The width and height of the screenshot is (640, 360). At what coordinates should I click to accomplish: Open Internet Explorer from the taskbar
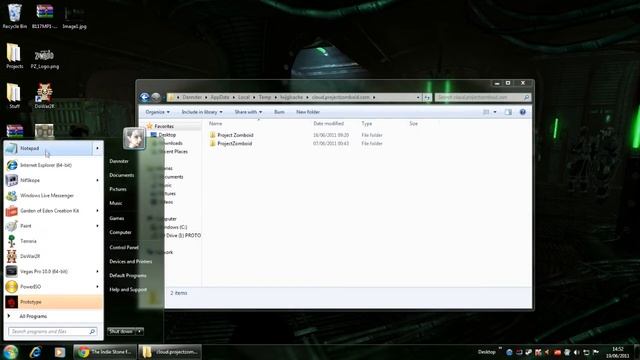pyautogui.click(x=36, y=352)
